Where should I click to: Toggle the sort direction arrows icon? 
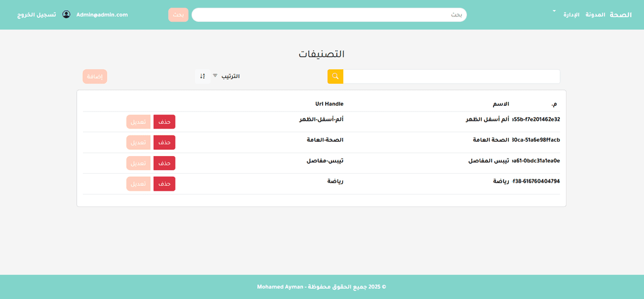203,77
